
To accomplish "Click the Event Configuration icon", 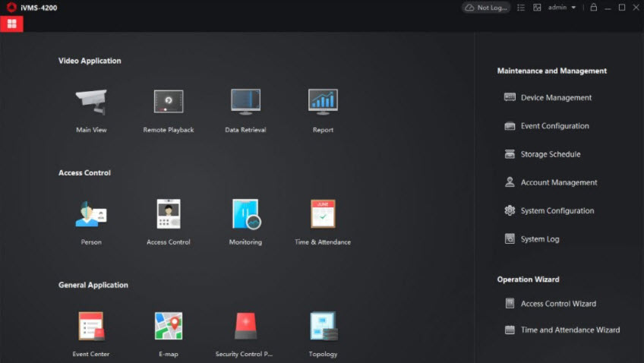I will click(x=510, y=125).
